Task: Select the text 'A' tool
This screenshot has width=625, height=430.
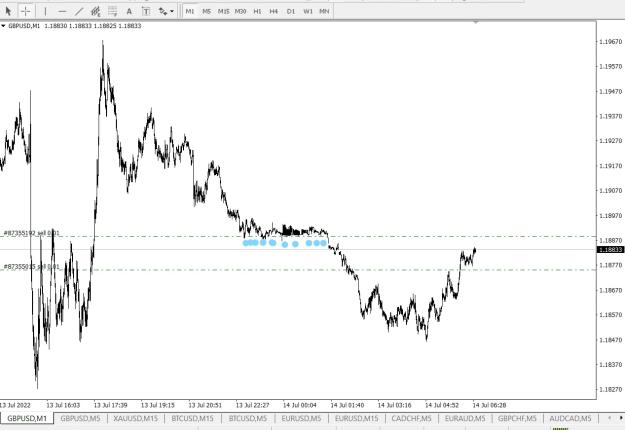Action: coord(129,11)
